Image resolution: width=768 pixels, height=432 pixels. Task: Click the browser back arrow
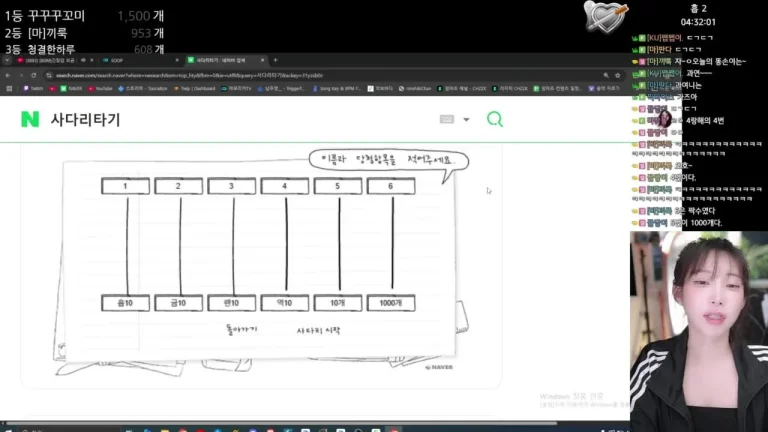click(x=9, y=75)
